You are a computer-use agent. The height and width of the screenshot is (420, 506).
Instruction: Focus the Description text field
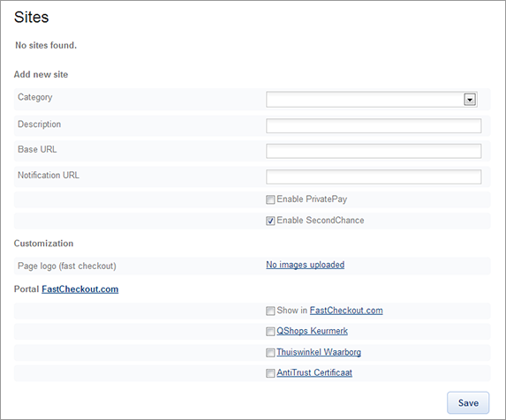coord(374,125)
